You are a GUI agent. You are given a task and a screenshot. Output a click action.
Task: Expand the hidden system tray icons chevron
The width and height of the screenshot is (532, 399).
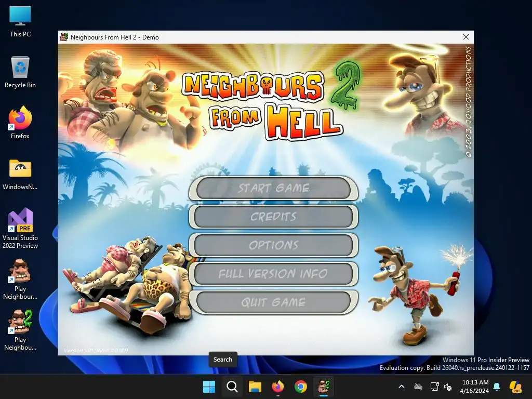click(x=402, y=387)
